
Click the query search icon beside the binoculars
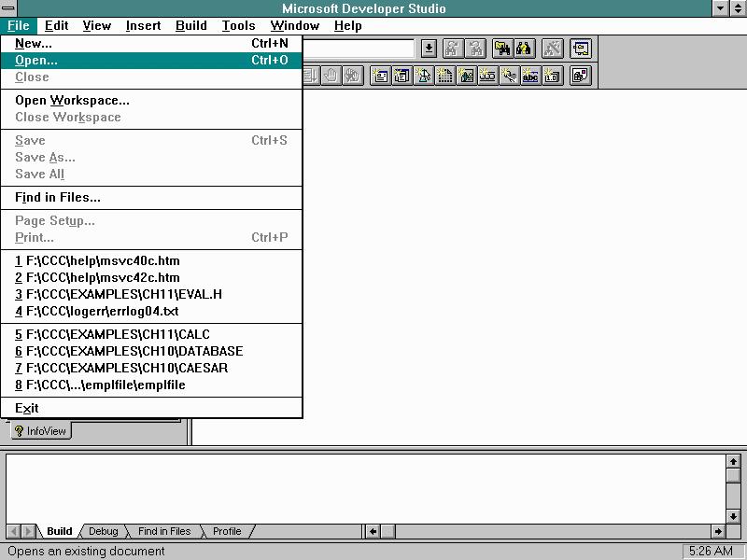[523, 49]
